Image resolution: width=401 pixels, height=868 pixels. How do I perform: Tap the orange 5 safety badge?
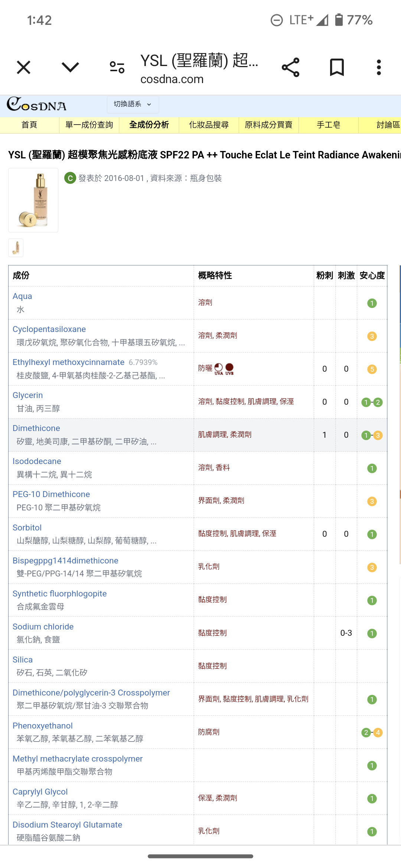372,369
